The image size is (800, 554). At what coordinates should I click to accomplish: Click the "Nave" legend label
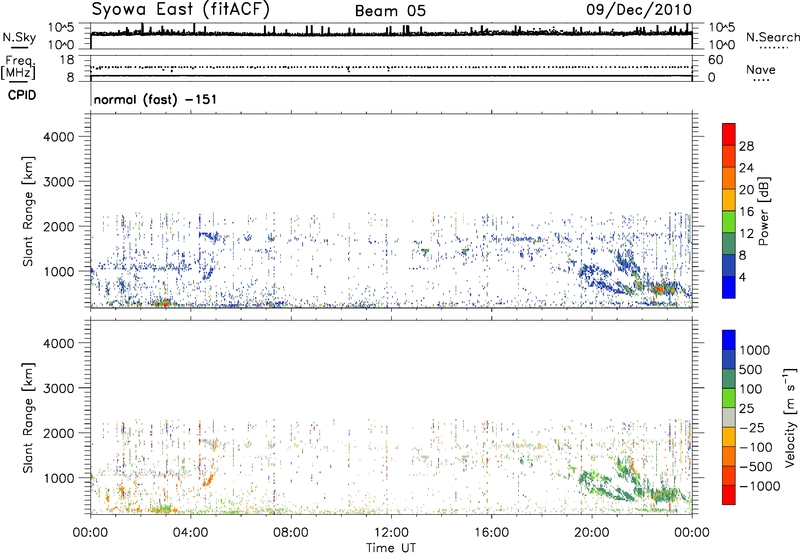point(761,70)
